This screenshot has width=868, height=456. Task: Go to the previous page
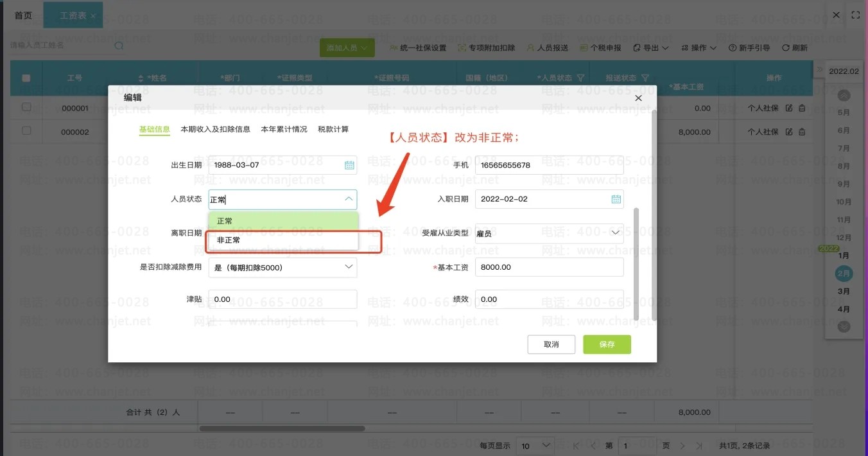coord(593,446)
